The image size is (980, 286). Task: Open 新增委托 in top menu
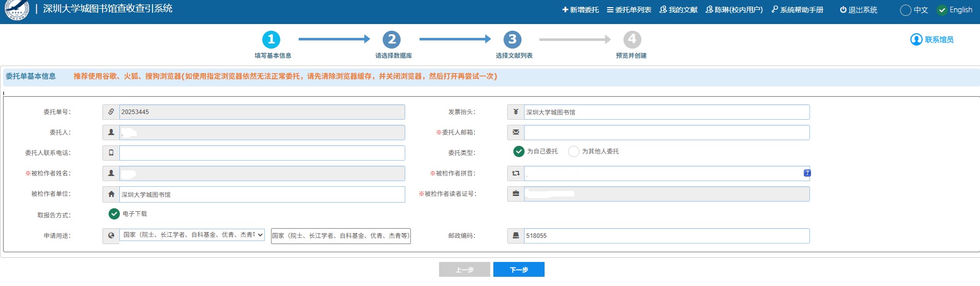tap(580, 10)
